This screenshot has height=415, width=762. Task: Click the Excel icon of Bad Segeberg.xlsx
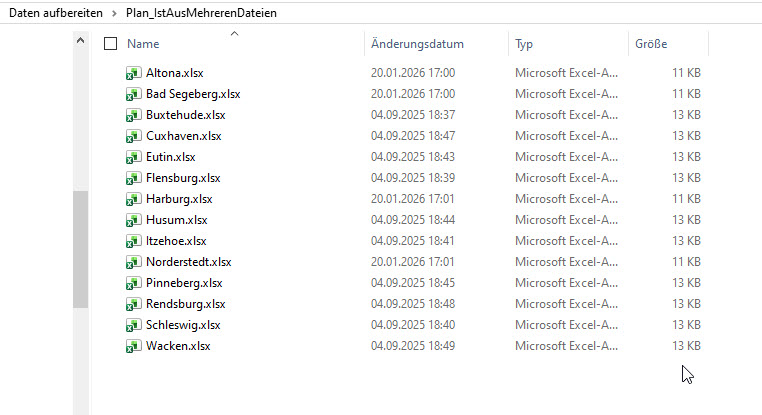click(133, 94)
